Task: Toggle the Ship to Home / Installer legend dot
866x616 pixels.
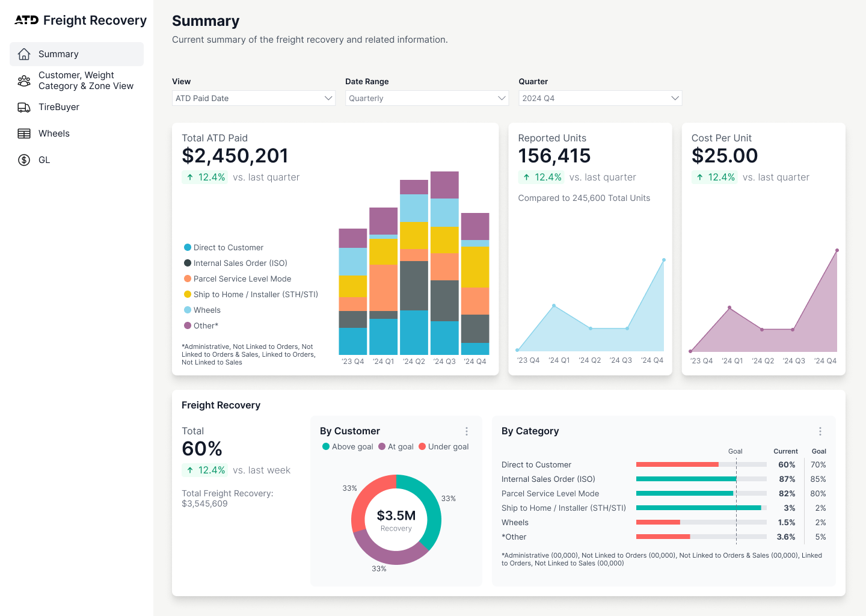Action: [188, 294]
